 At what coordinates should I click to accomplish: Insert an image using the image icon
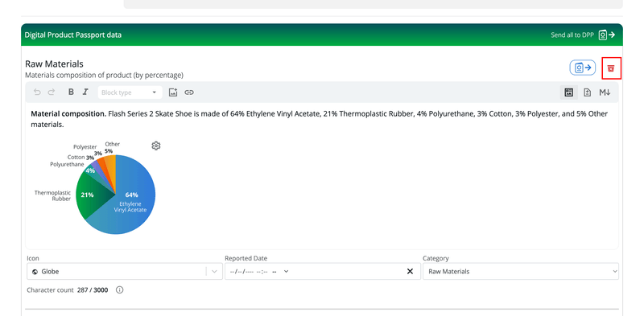tap(173, 92)
